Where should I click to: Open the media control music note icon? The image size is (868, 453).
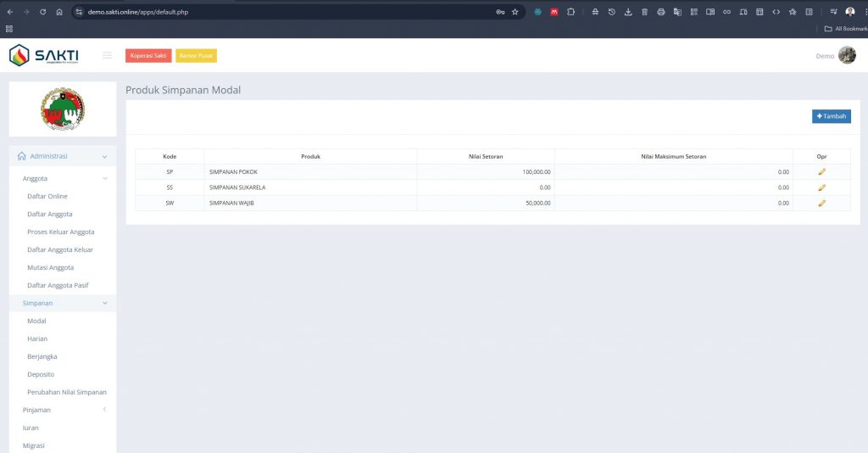click(833, 12)
